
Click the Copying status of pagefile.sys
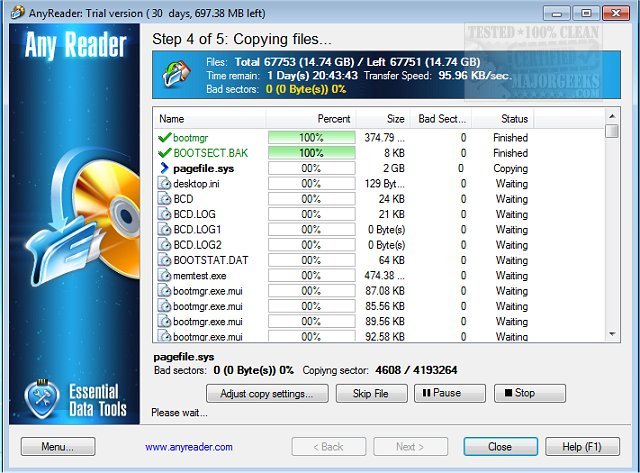coord(510,168)
